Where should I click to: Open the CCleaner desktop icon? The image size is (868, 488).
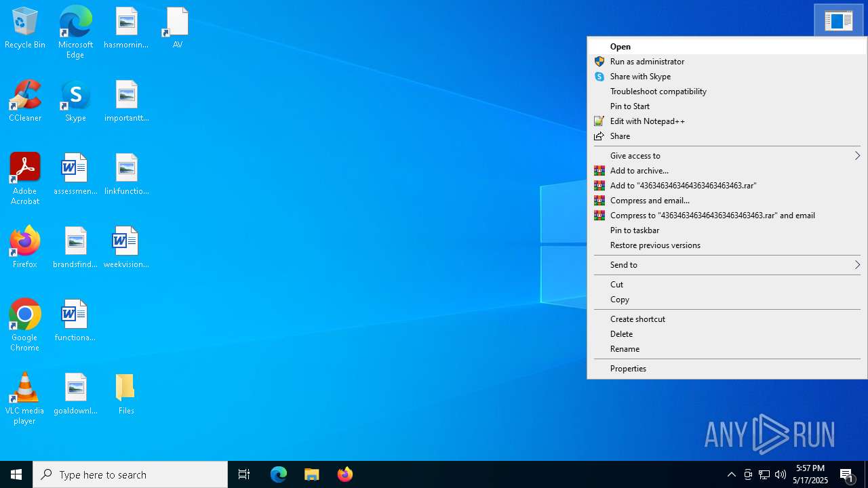[x=25, y=101]
